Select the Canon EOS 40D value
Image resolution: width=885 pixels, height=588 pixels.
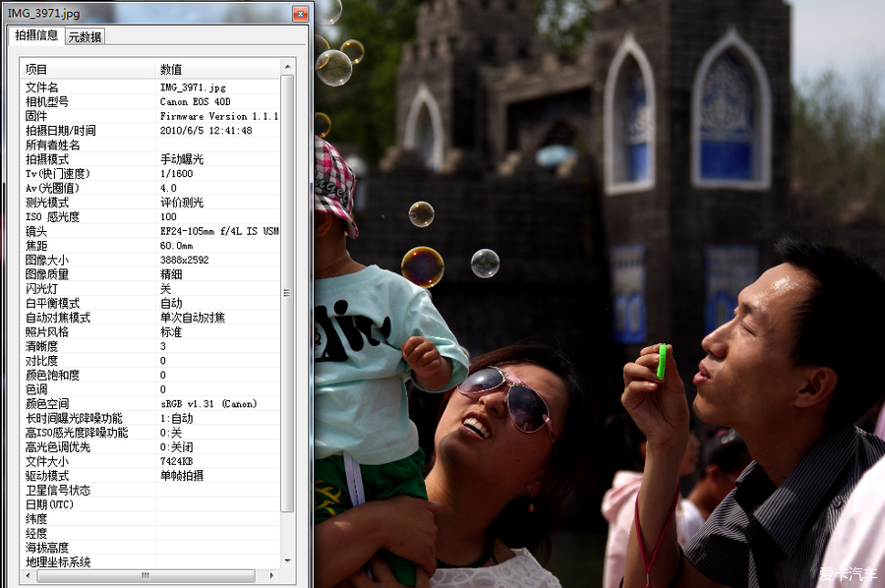[x=196, y=101]
